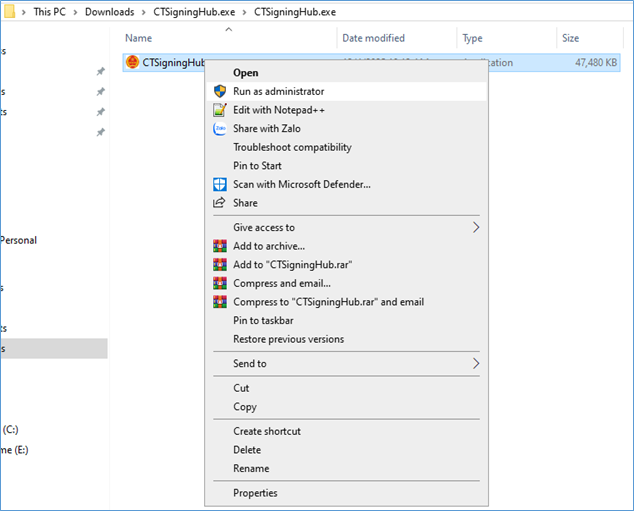The width and height of the screenshot is (634, 511).
Task: Click WinRAR icon beside Compress and email
Action: click(220, 283)
